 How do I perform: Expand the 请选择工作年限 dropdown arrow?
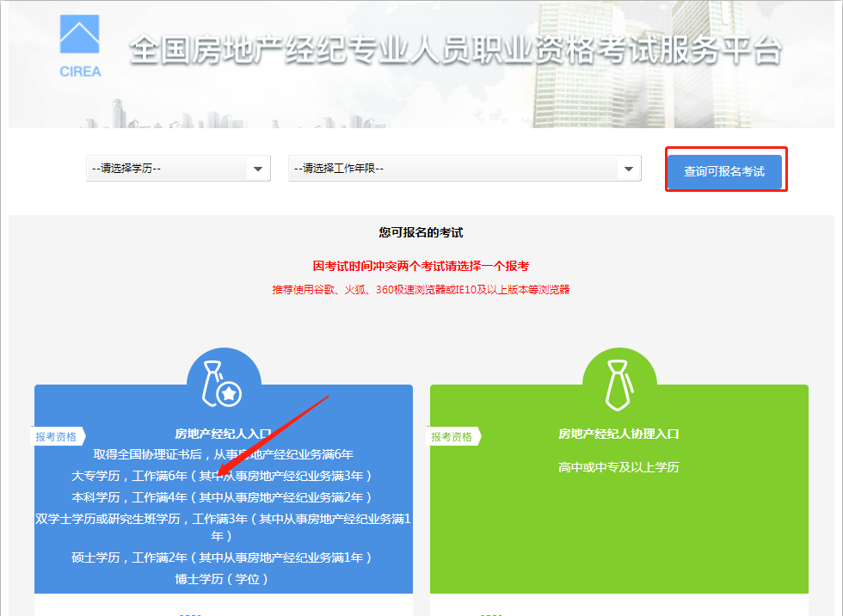pos(629,169)
